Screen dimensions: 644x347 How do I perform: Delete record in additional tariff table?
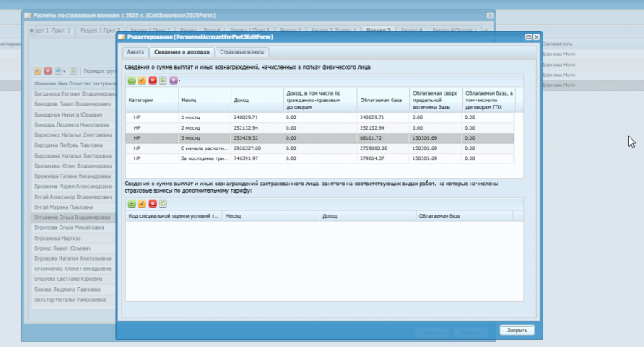pos(153,204)
